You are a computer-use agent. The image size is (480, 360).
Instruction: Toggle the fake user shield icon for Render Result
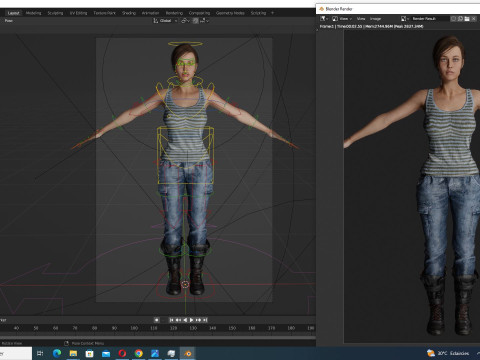point(453,19)
